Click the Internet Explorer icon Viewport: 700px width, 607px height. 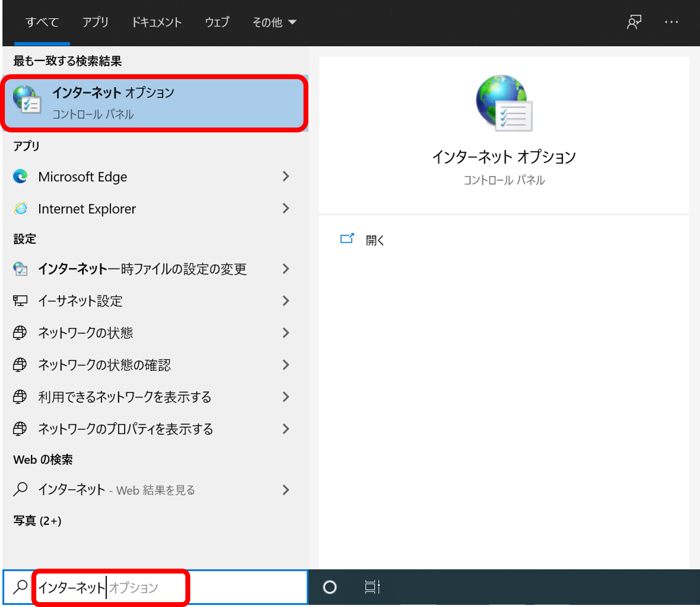pos(21,208)
